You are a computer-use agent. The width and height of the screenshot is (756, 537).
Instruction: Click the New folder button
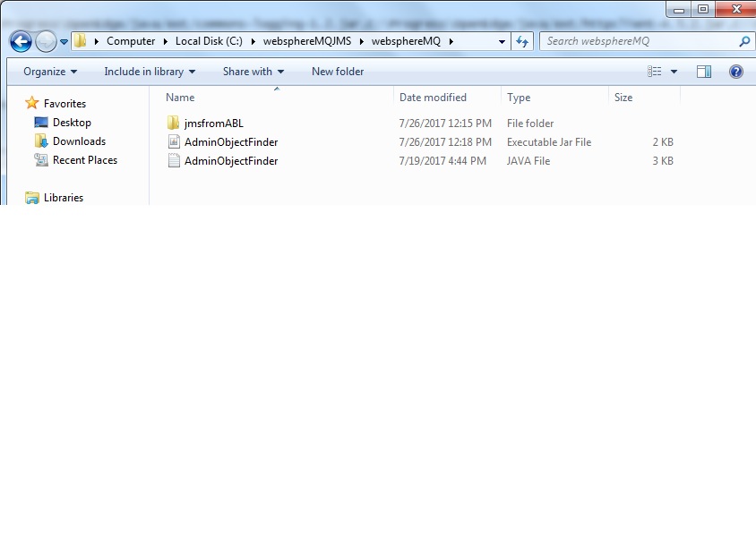coord(338,72)
